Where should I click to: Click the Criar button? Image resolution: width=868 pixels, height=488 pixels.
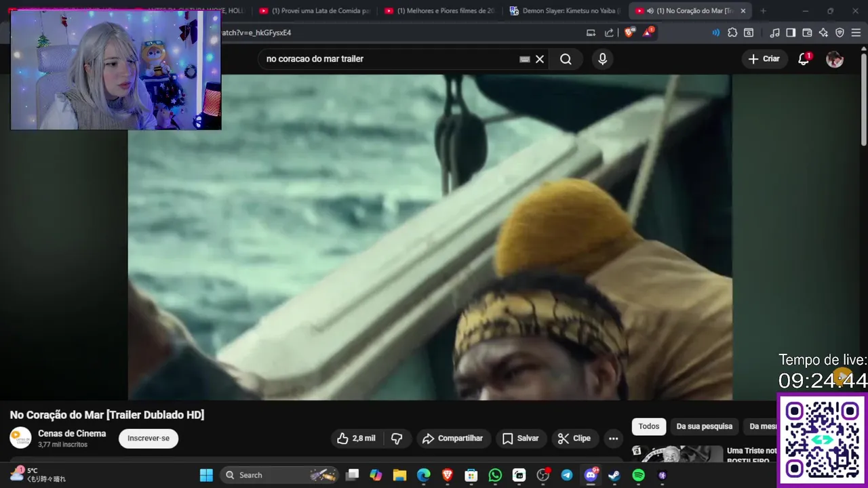click(764, 59)
